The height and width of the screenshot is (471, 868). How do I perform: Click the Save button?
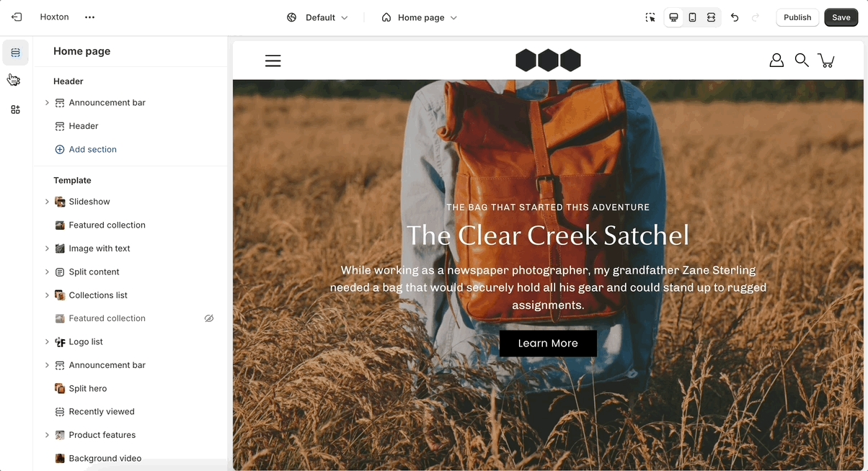pyautogui.click(x=841, y=17)
